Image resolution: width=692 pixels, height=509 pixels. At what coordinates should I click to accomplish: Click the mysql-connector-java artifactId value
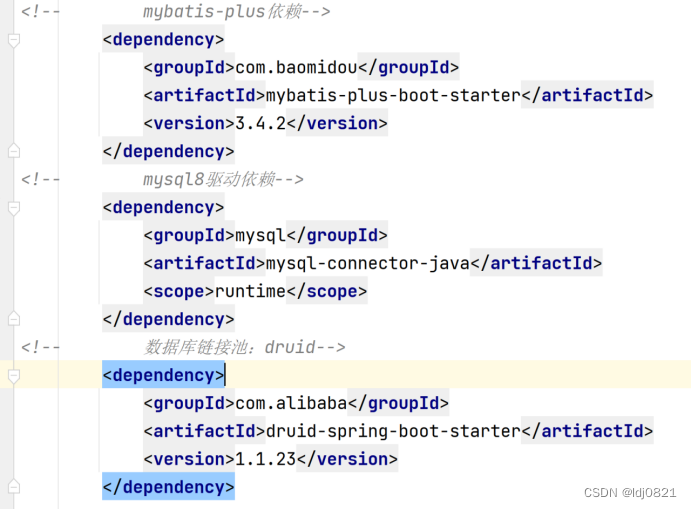(368, 264)
